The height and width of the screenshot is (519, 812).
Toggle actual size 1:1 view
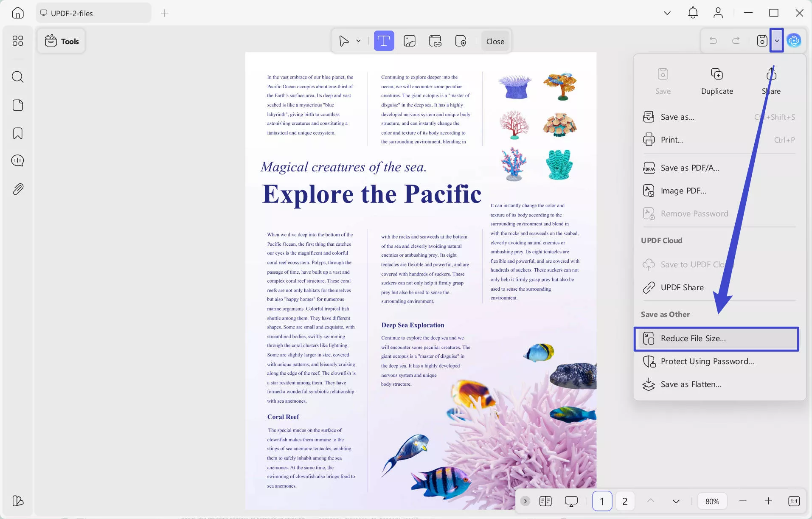(794, 501)
